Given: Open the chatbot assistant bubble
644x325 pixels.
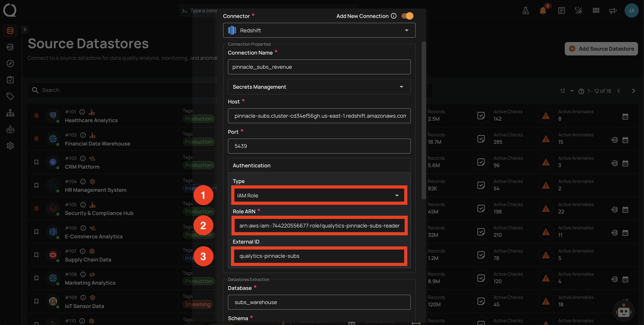Looking at the screenshot, I should click(623, 311).
